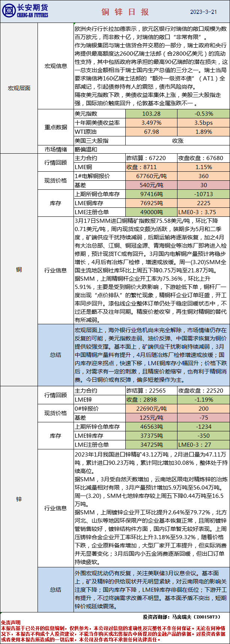Select the copper 总结 label cell

[x=56, y=355]
